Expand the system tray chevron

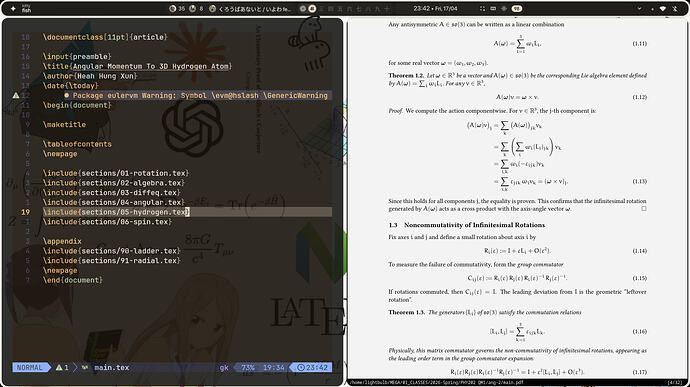pyautogui.click(x=639, y=8)
